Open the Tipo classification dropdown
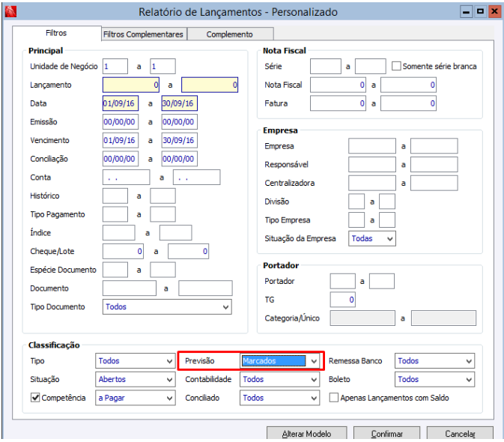Viewport: 504px width, 442px height. (136, 360)
